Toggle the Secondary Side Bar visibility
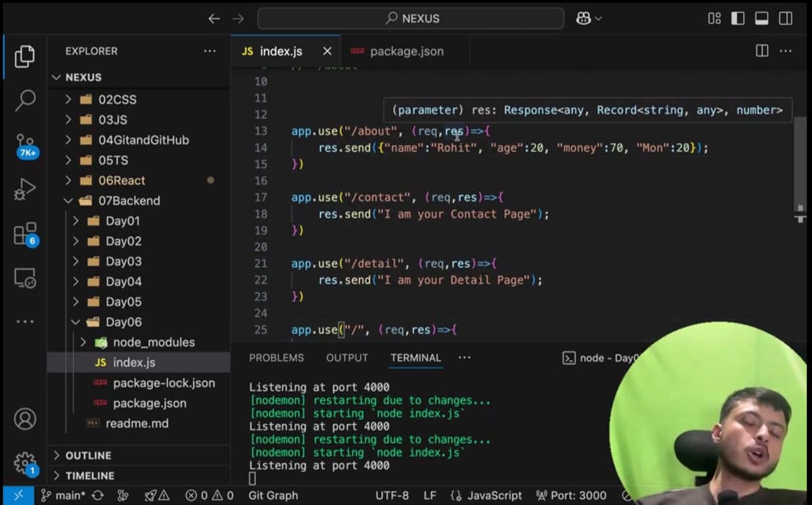 (x=785, y=19)
